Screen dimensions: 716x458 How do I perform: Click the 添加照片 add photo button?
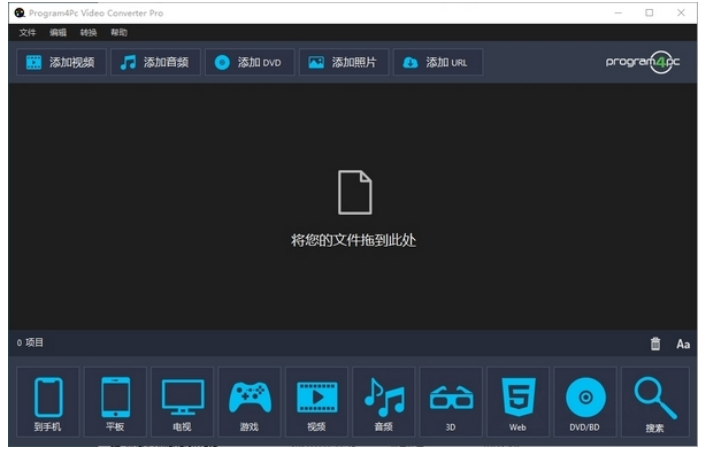pyautogui.click(x=344, y=62)
